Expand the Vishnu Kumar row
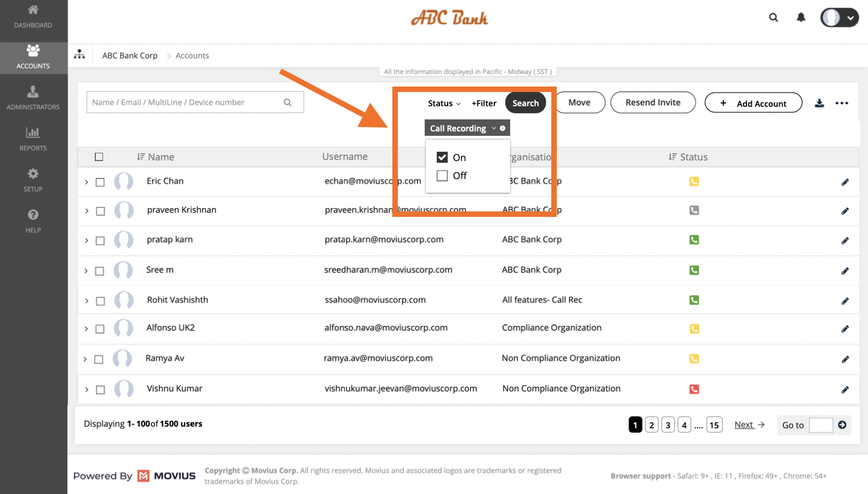This screenshot has height=494, width=868. click(87, 389)
